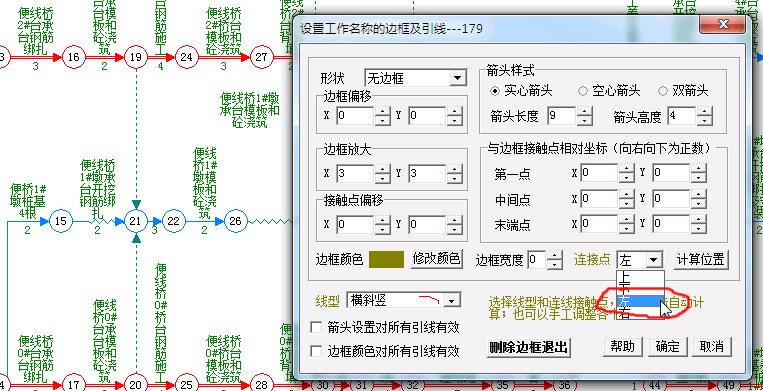Image resolution: width=763 pixels, height=391 pixels.
Task: Select node 17 circle
Action: 73,385
